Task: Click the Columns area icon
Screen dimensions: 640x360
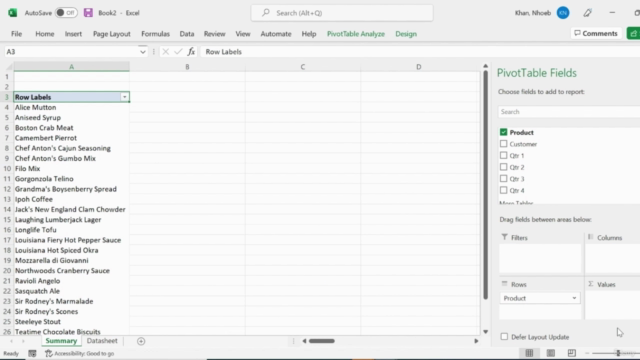Action: click(590, 237)
